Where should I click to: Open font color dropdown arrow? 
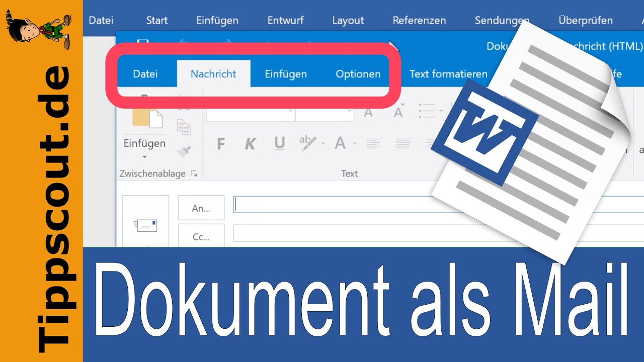pos(355,144)
